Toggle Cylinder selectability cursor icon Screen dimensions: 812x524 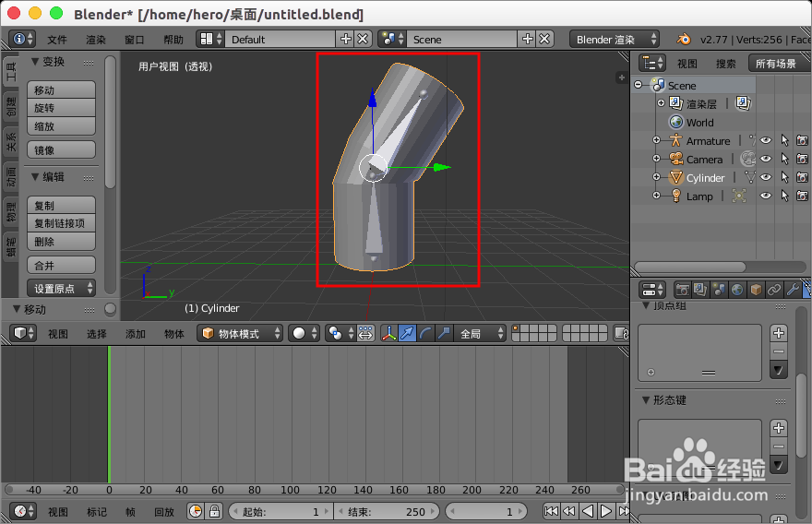(x=784, y=178)
